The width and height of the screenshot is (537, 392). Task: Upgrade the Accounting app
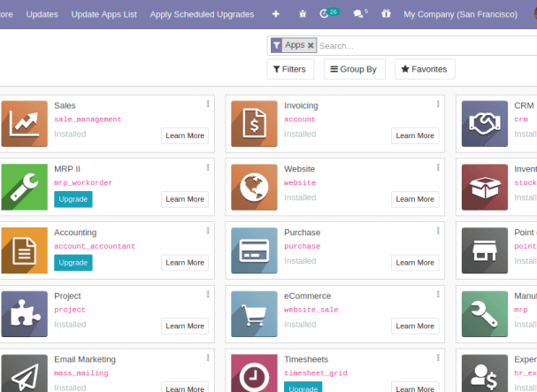(73, 263)
